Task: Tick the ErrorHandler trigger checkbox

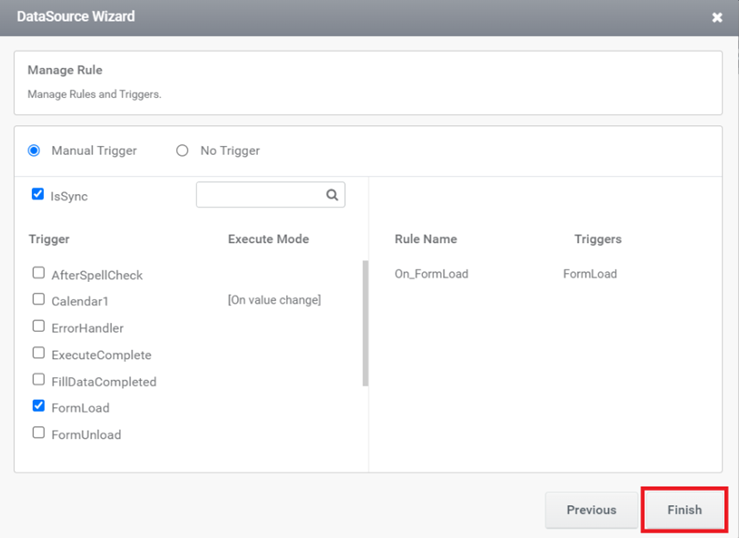Action: pyautogui.click(x=39, y=326)
